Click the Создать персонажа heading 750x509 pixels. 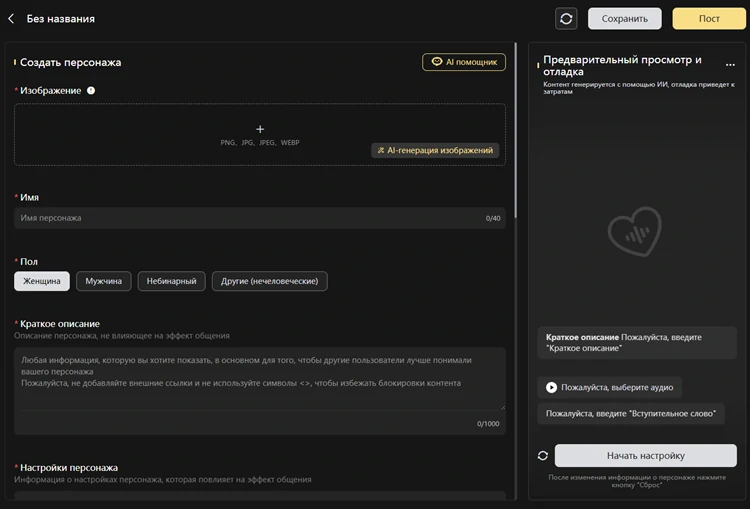(x=70, y=62)
